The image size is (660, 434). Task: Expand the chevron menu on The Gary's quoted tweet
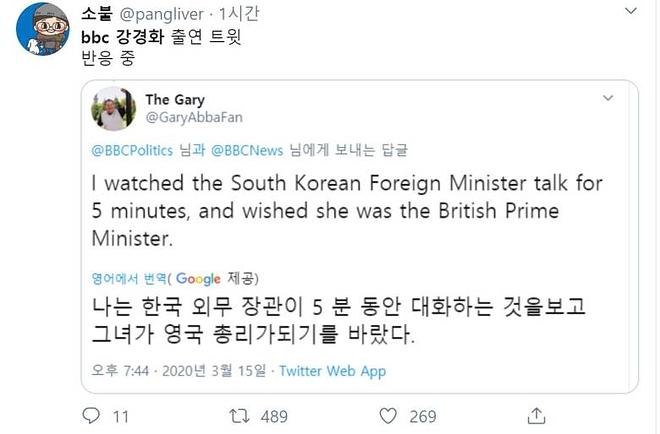coord(606,99)
